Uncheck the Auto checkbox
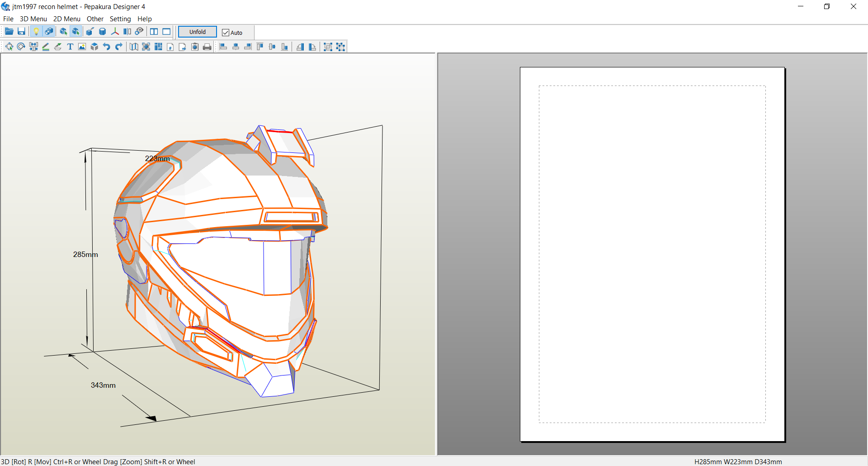This screenshot has height=466, width=868. point(226,33)
